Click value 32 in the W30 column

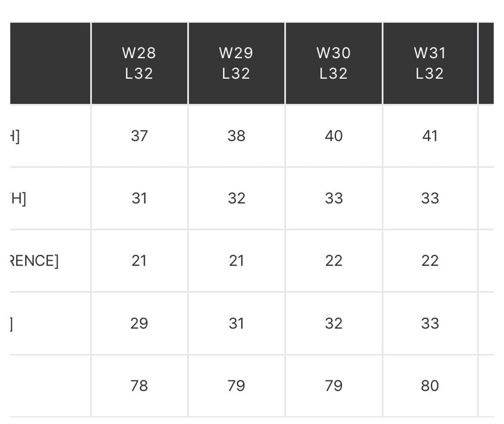(x=333, y=323)
